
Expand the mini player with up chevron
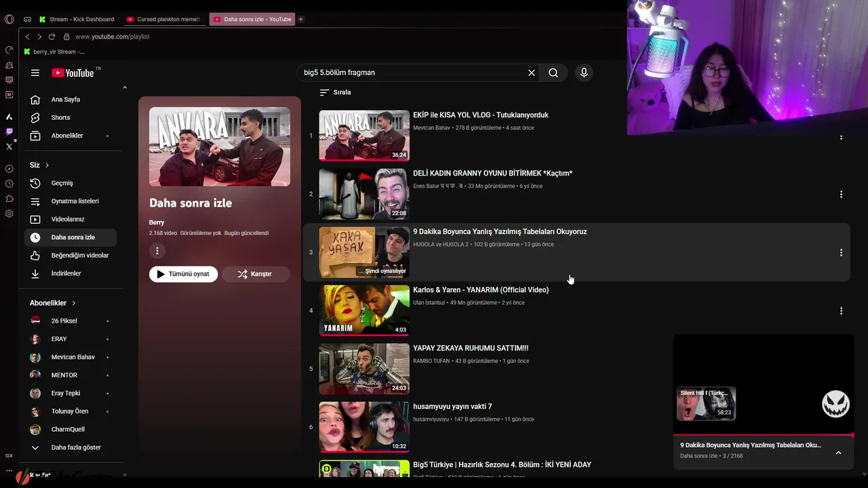click(x=838, y=453)
